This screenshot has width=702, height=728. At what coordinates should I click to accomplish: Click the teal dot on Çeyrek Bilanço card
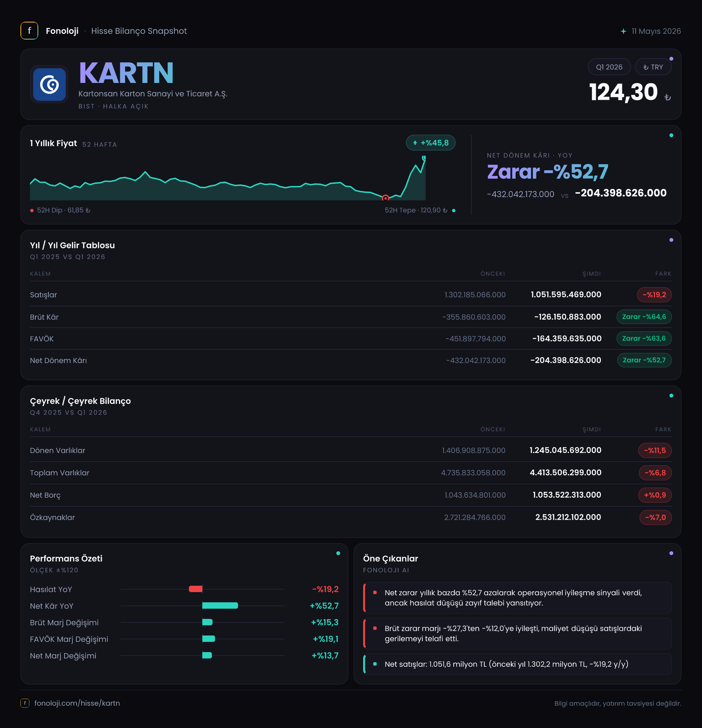pos(671,396)
